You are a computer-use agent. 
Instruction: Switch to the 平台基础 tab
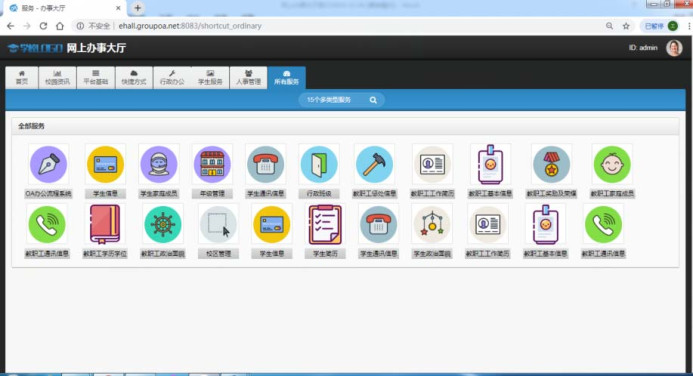coord(95,78)
